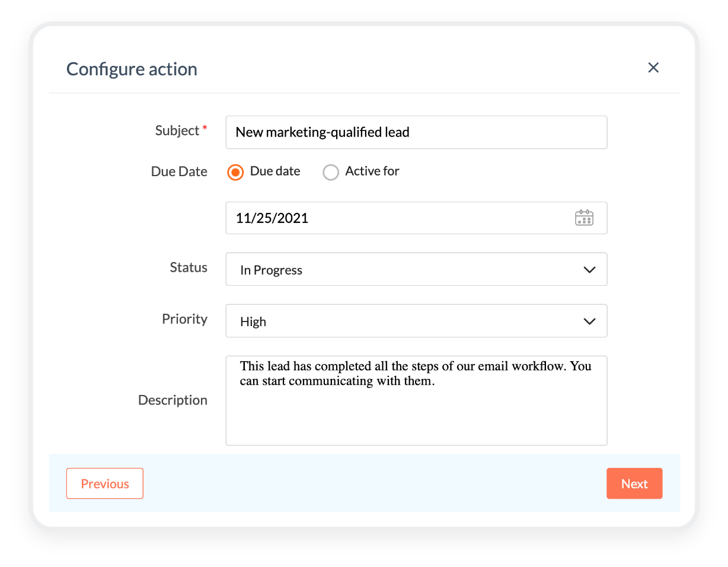Screen dimensions: 728x567
Task: Select the date value '11/25/2021'
Action: click(272, 218)
